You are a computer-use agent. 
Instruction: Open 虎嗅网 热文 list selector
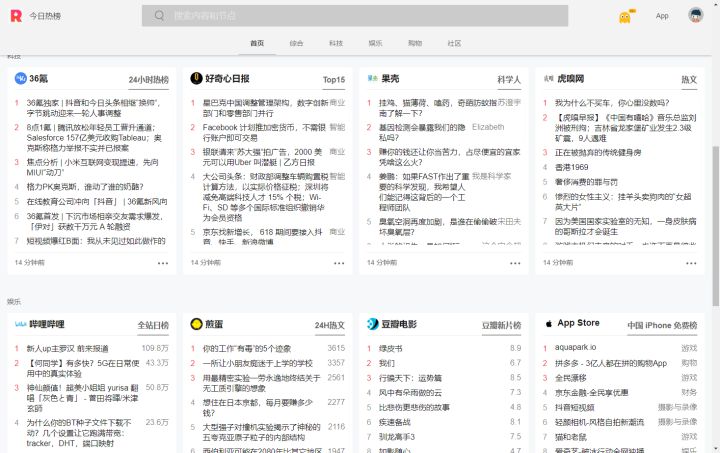[689, 79]
